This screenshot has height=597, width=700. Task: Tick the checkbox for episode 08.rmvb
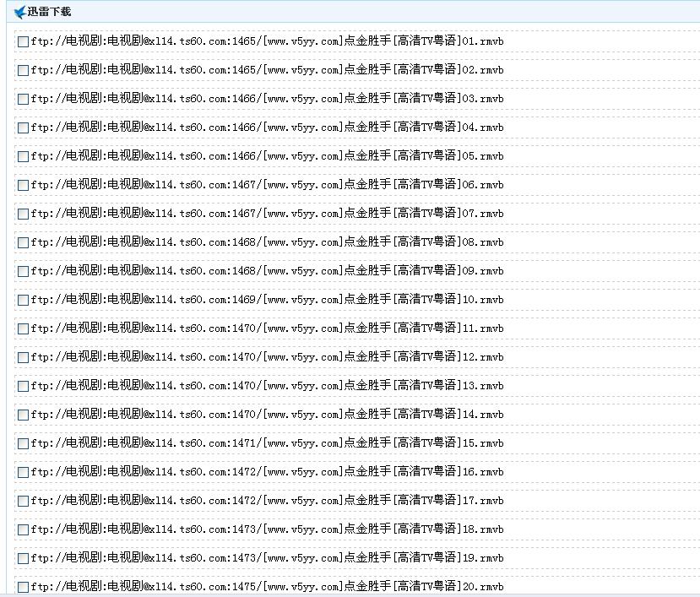23,243
